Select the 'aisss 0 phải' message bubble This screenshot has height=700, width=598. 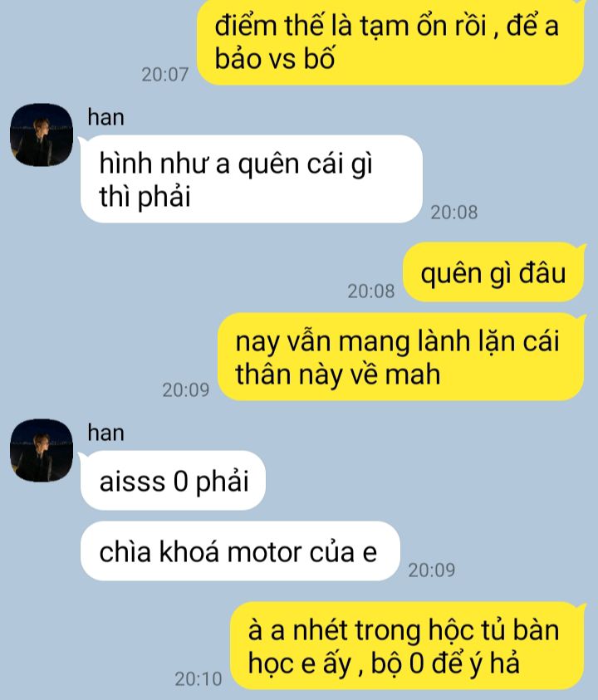click(174, 480)
